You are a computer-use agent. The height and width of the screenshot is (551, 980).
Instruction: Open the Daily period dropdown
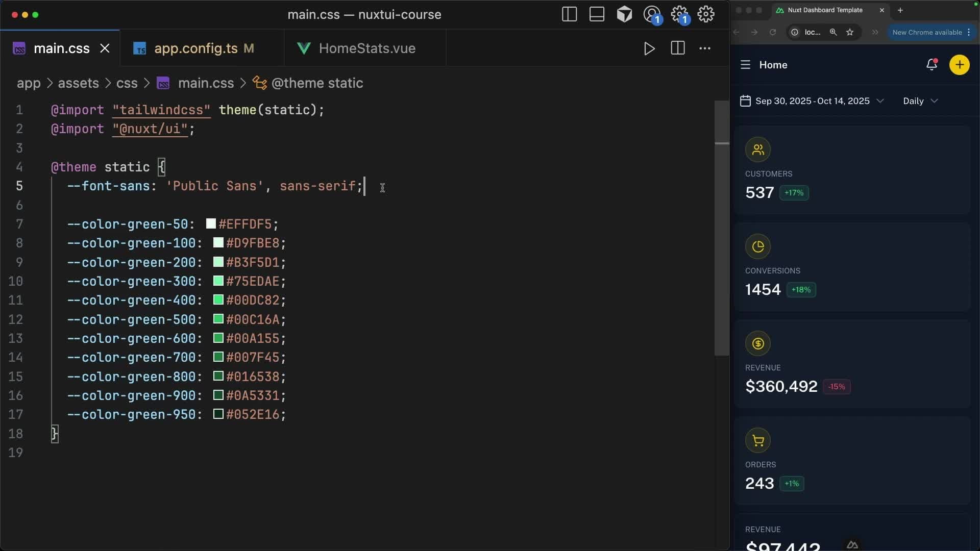[x=920, y=101]
